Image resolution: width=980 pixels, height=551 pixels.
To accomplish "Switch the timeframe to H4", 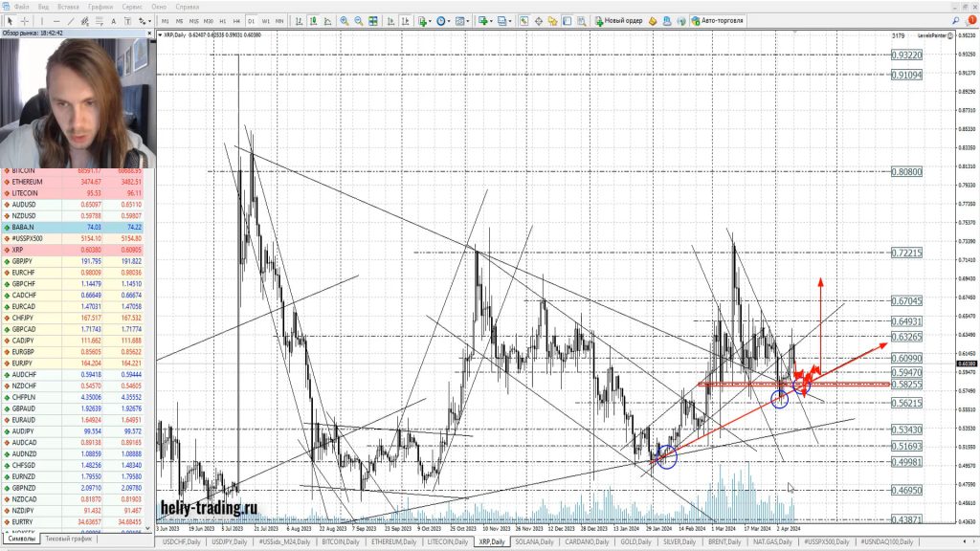I will point(236,20).
